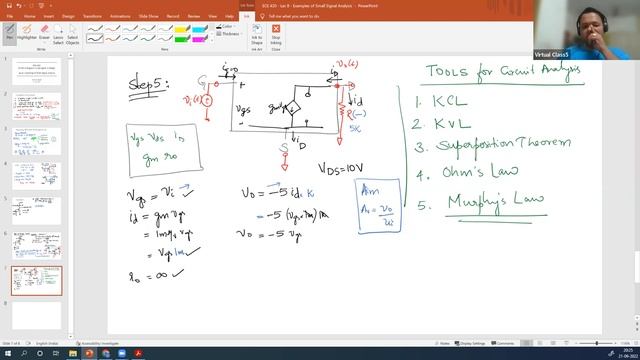
Task: Open the Help tab
Action: pos(229,16)
